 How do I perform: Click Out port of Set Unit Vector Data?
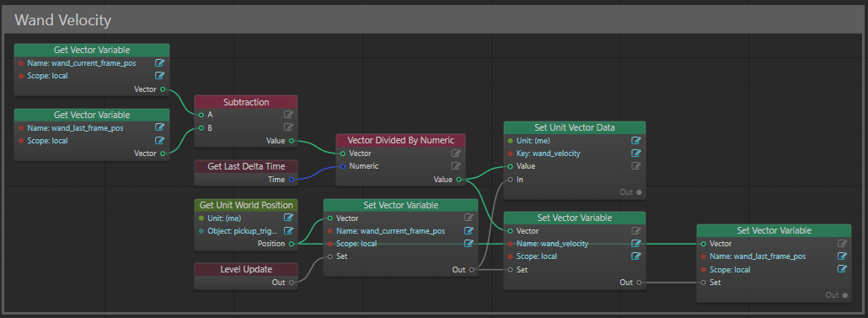[639, 192]
